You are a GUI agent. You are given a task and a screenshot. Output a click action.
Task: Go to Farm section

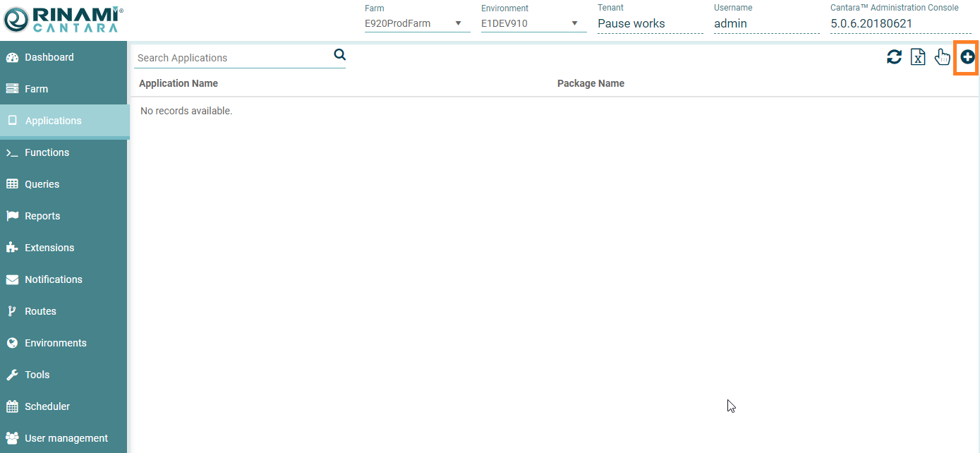[36, 89]
